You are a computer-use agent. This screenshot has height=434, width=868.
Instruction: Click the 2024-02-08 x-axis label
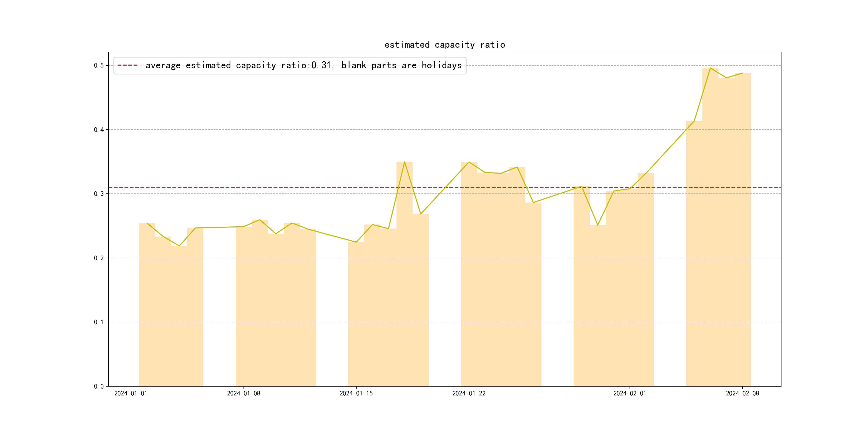742,393
